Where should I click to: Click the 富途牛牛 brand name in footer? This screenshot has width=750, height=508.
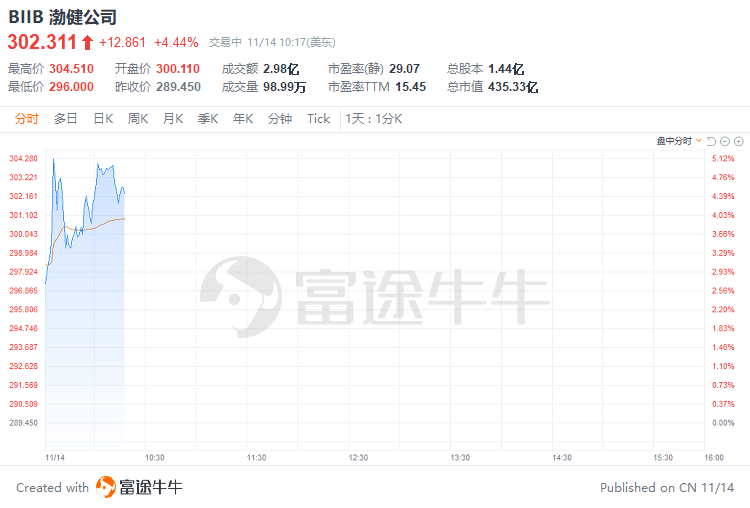[151, 487]
